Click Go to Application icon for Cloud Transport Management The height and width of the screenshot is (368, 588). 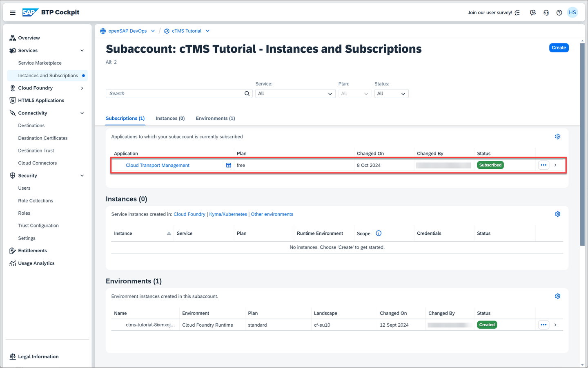point(229,165)
